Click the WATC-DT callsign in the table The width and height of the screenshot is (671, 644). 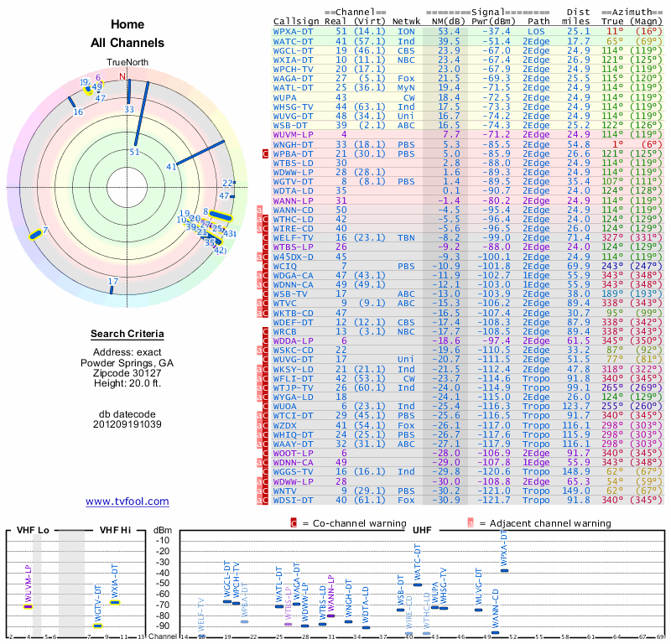pos(293,41)
